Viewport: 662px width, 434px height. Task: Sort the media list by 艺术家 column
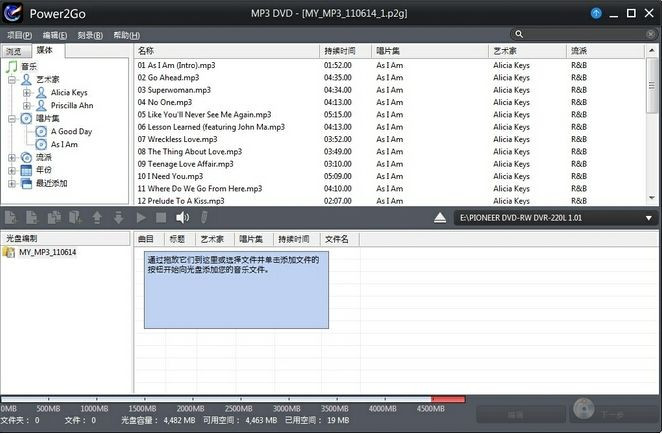click(527, 51)
